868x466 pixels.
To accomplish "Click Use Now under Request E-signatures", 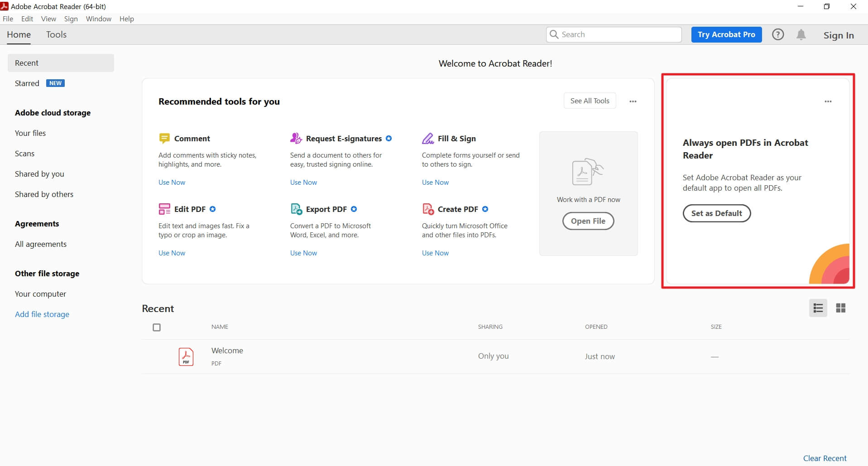I will 303,182.
